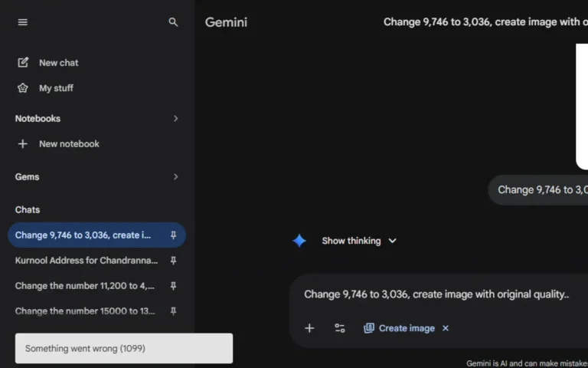Click the 'Gemini is AI and can make mistakes' disclaimer

click(x=528, y=363)
